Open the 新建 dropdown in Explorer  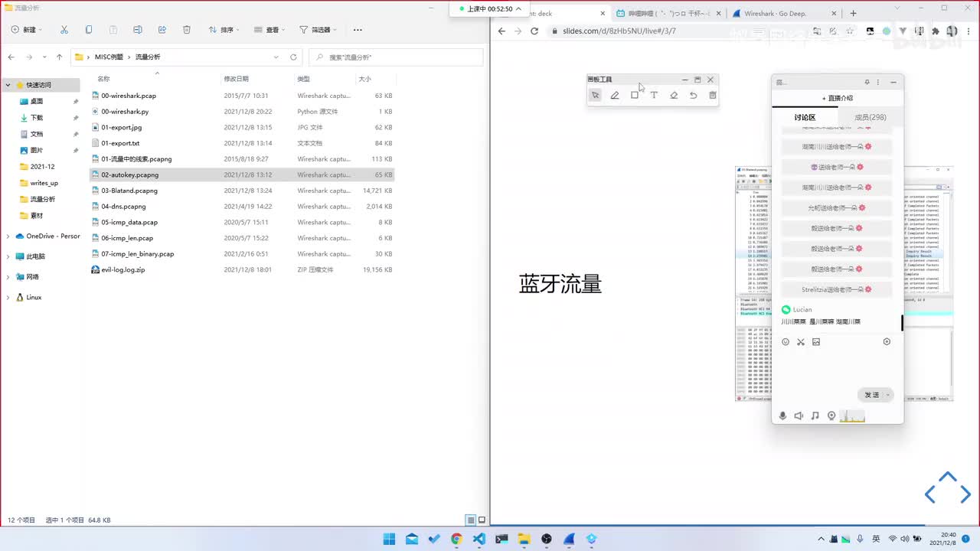[27, 30]
